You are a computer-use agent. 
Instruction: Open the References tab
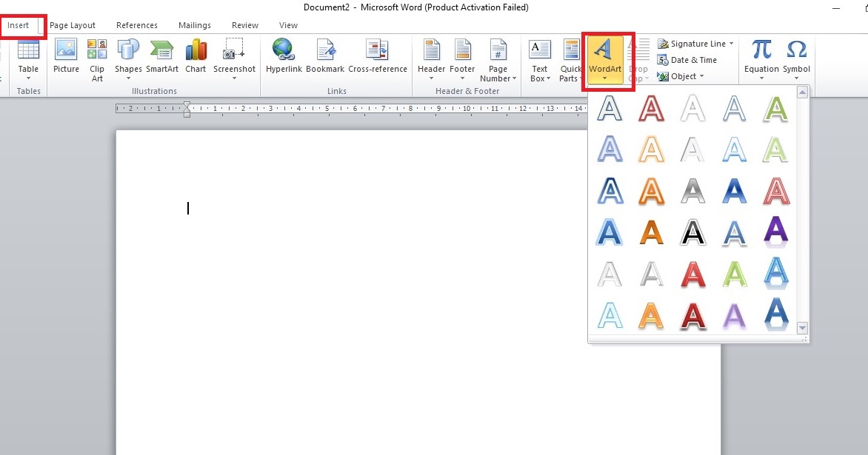[137, 25]
